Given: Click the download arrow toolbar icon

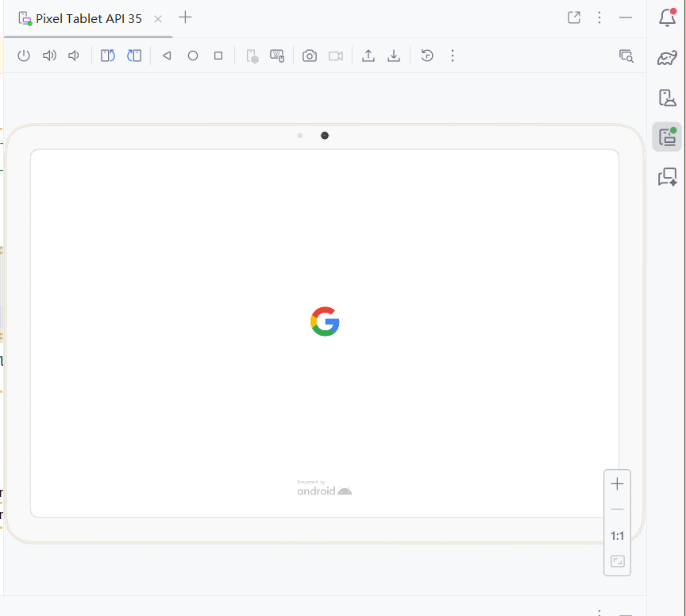Looking at the screenshot, I should (x=394, y=56).
